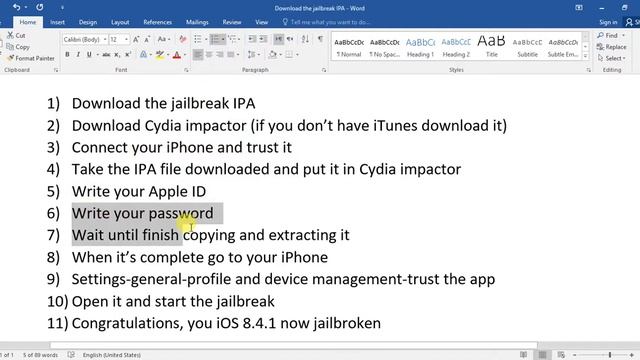Image resolution: width=640 pixels, height=360 pixels.
Task: Toggle Underline formatting
Action: pyautogui.click(x=89, y=54)
